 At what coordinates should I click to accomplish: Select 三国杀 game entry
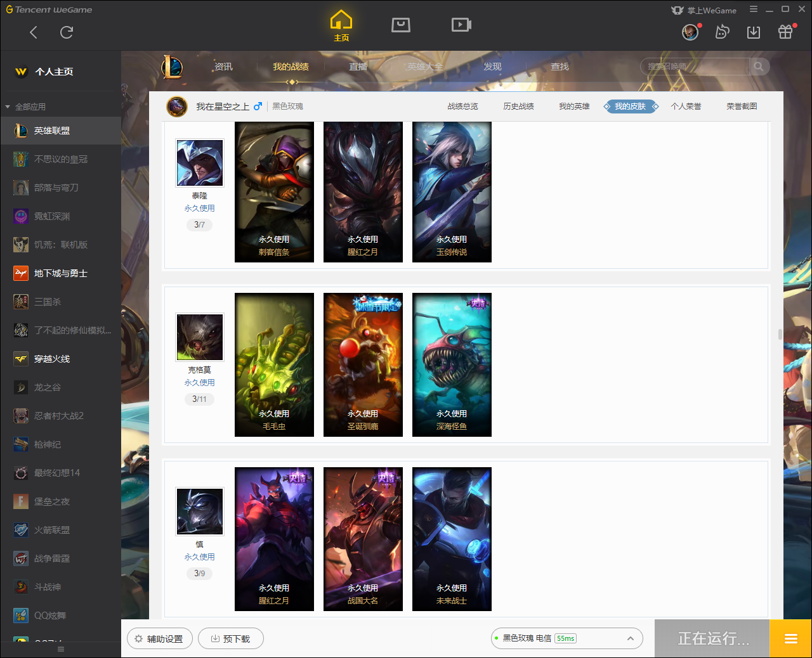coord(61,302)
